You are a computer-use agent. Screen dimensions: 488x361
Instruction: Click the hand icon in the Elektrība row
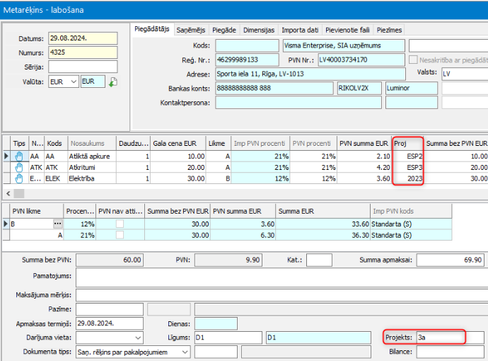19,179
